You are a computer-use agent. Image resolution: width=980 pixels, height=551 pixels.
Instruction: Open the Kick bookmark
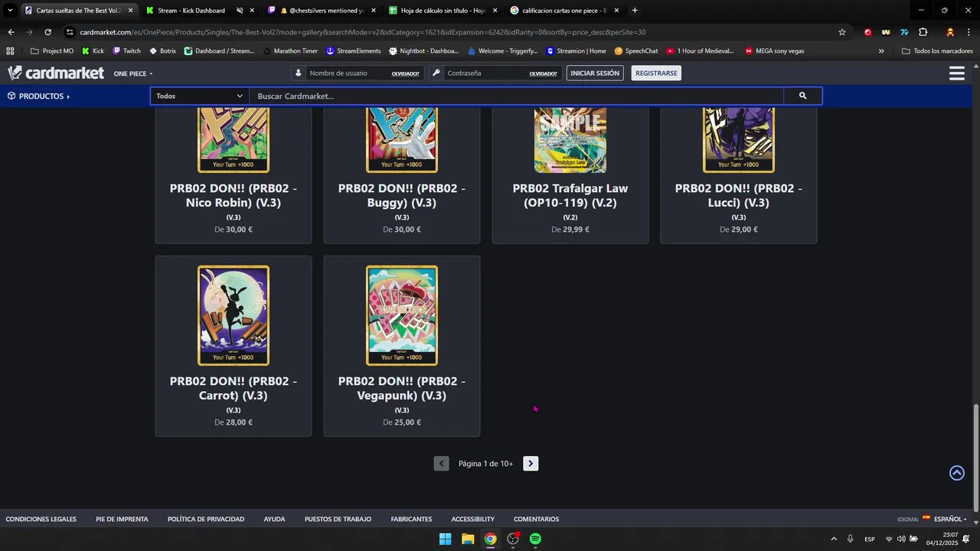click(93, 51)
